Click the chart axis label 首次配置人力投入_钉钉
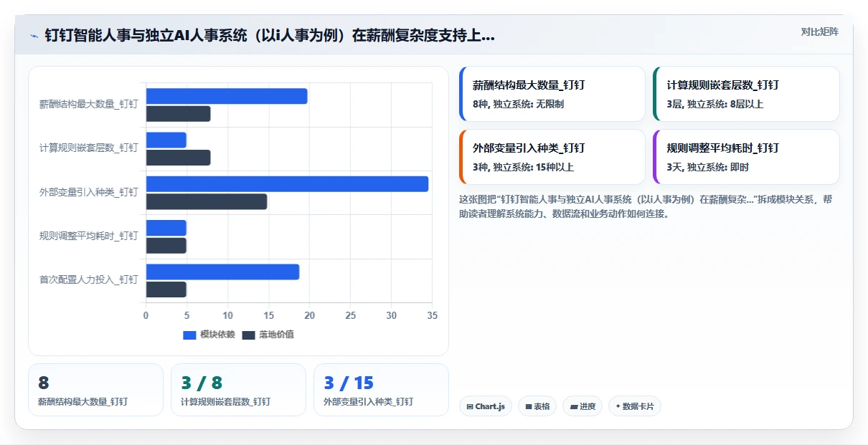Image resolution: width=868 pixels, height=445 pixels. click(x=88, y=279)
